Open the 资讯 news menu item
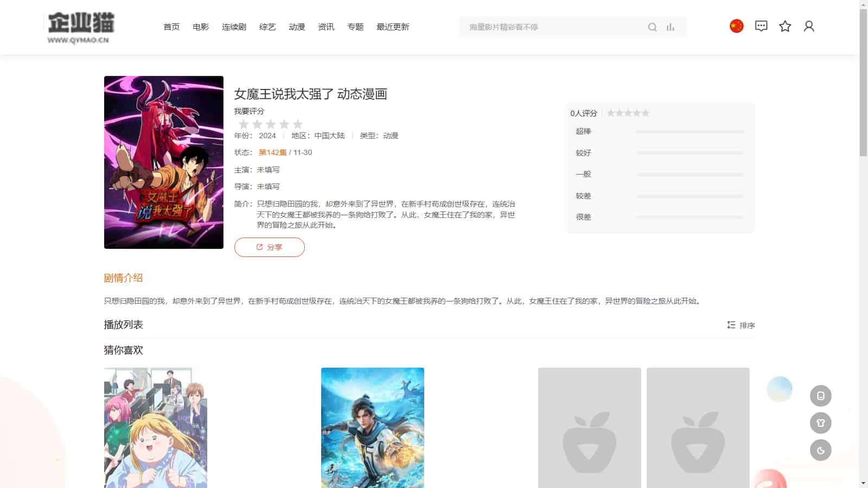Screen dimensions: 868x488 [x=326, y=27]
